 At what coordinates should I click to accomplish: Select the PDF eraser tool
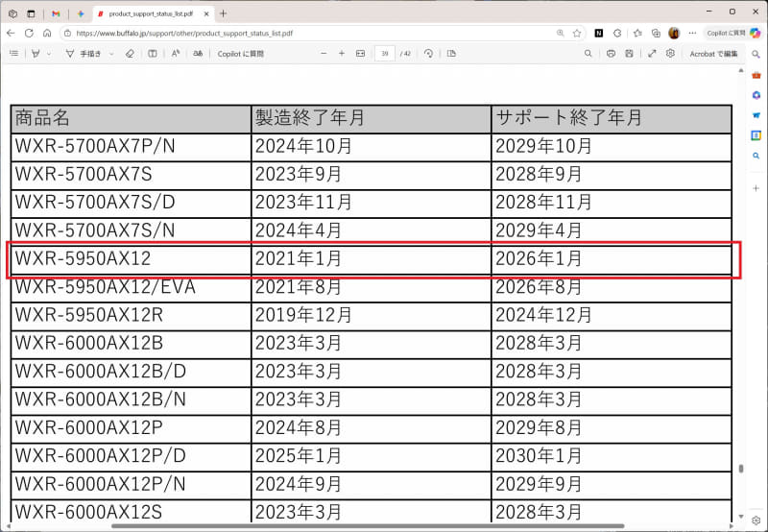tap(130, 54)
